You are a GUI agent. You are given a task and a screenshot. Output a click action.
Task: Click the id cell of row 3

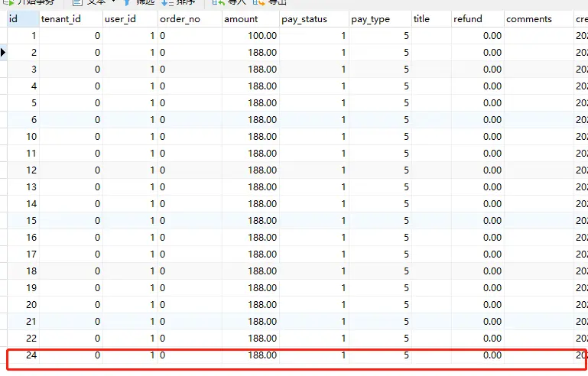pyautogui.click(x=23, y=70)
